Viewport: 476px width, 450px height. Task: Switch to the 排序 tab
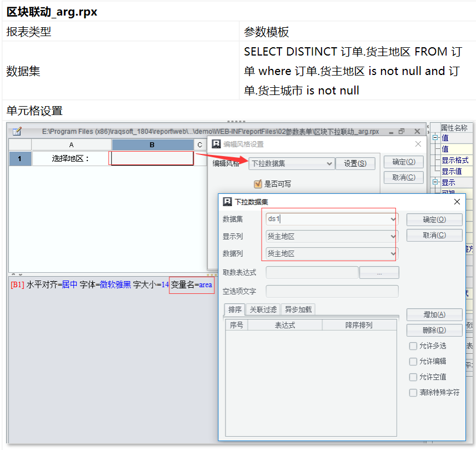point(234,309)
